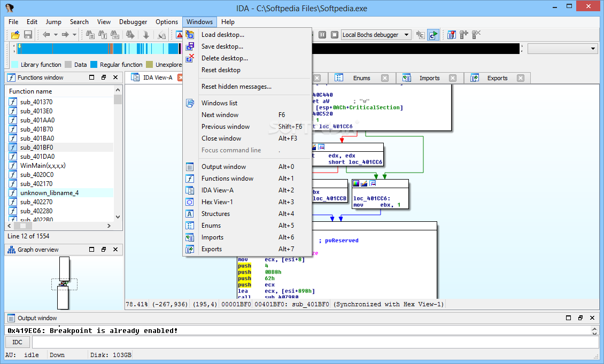The width and height of the screenshot is (604, 364).
Task: Open the breakpoint list toolbar icon
Action: pyautogui.click(x=452, y=35)
